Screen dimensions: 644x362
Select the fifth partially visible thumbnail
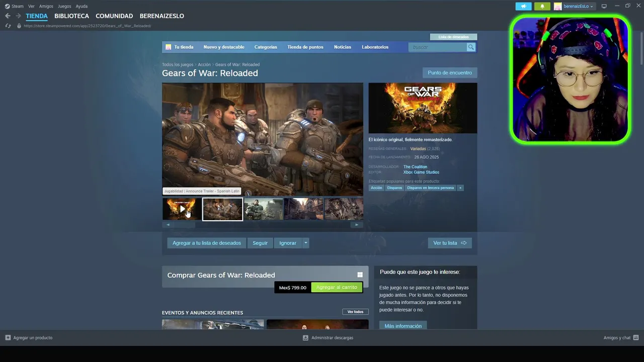coord(344,209)
